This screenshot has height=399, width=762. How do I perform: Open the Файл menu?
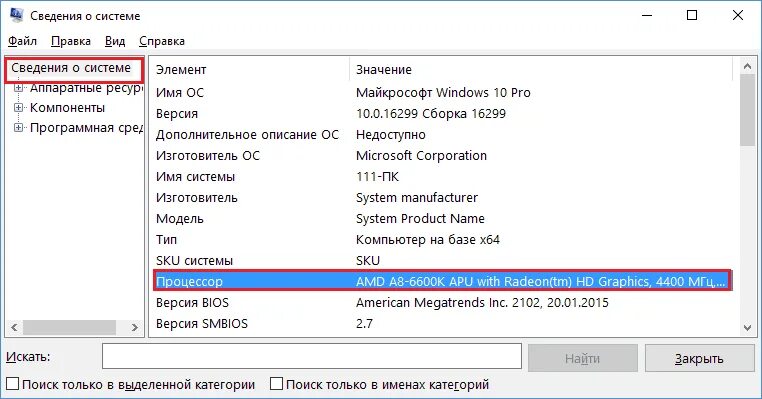coord(22,41)
